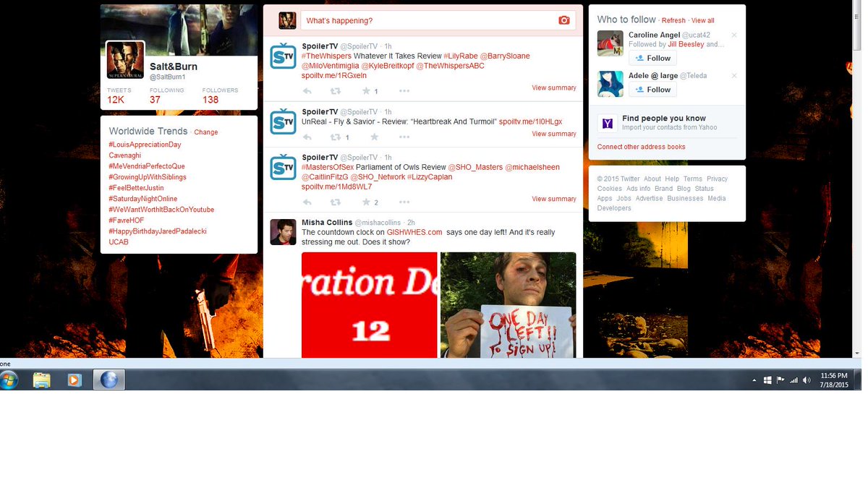The height and width of the screenshot is (488, 868).
Task: Click the camera icon in the tweet box
Action: (564, 20)
